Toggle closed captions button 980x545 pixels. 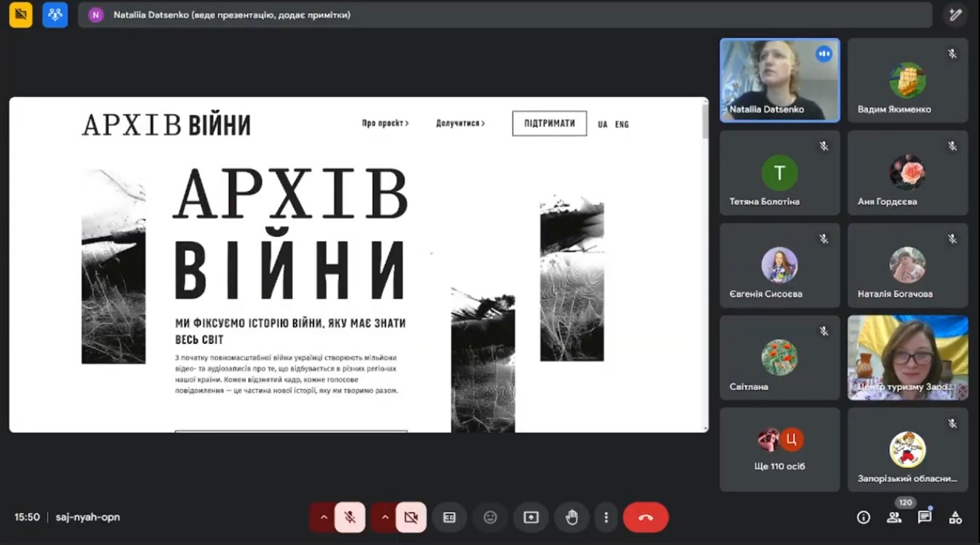point(449,517)
